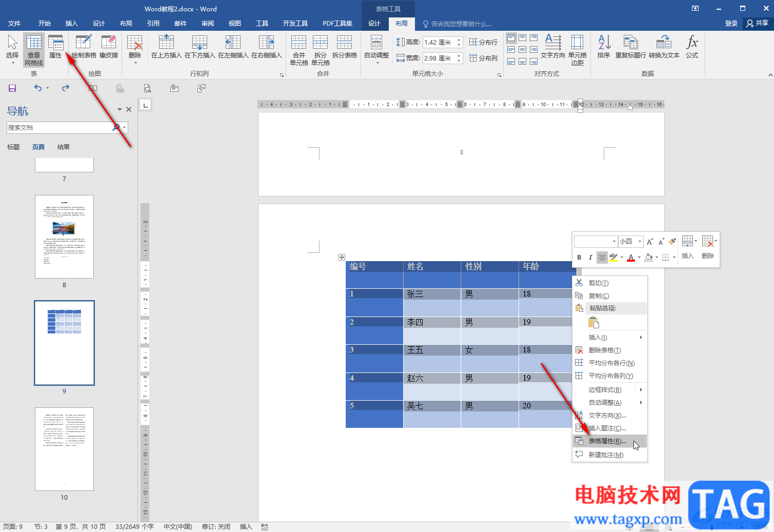The width and height of the screenshot is (774, 532).
Task: Insert column to the right (在右侧插入)
Action: coord(266,47)
